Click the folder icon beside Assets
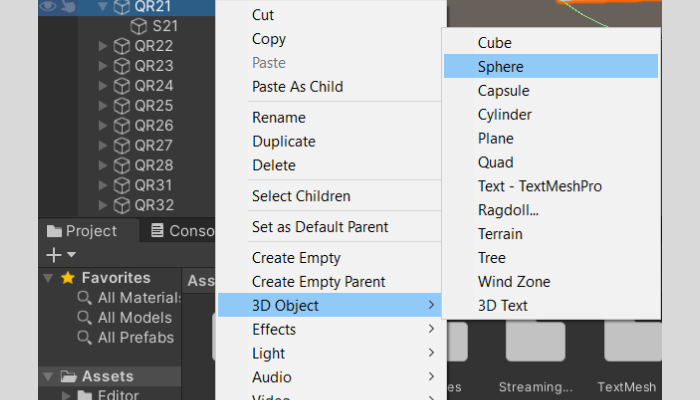 68,377
